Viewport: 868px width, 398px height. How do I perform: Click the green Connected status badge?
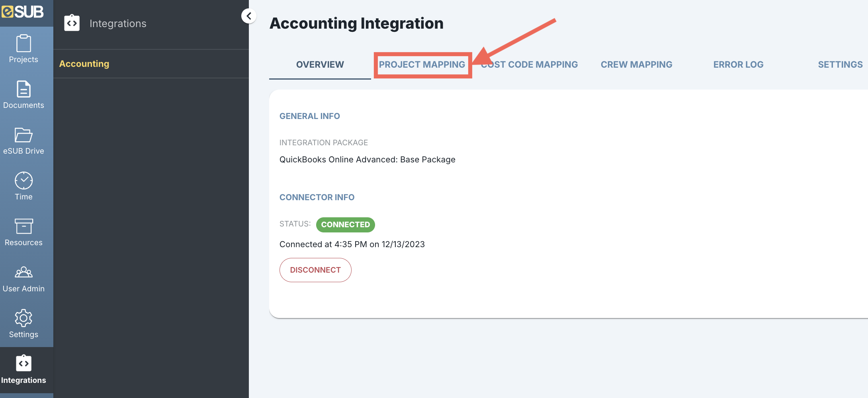[346, 224]
